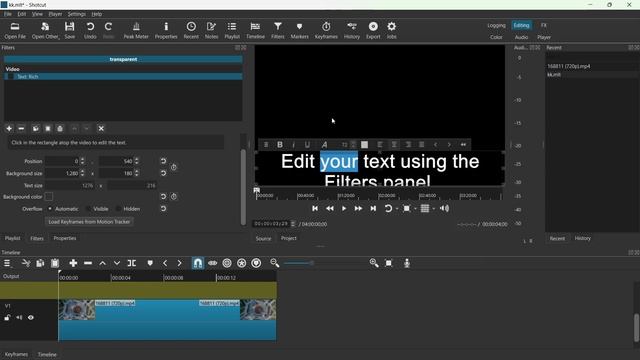
Task: Open the Recent panel from toolbar
Action: tap(191, 30)
